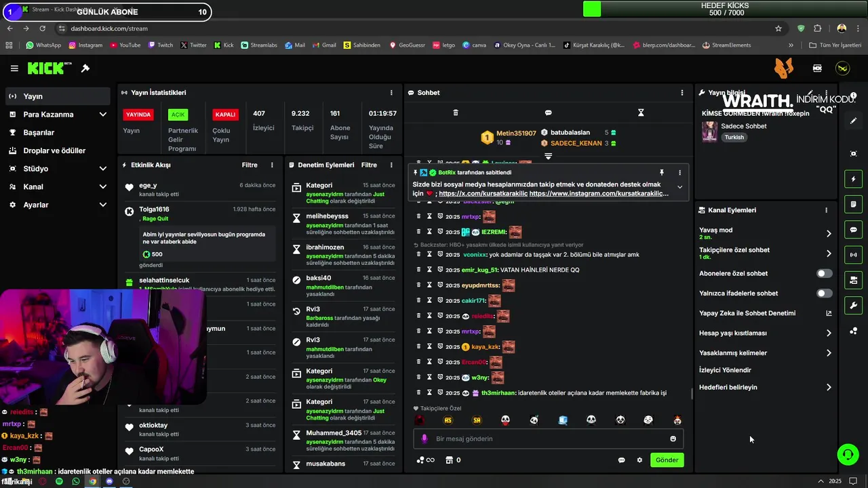Click the stream camera icon in header
Viewport: 868px width, 488px height.
point(817,68)
